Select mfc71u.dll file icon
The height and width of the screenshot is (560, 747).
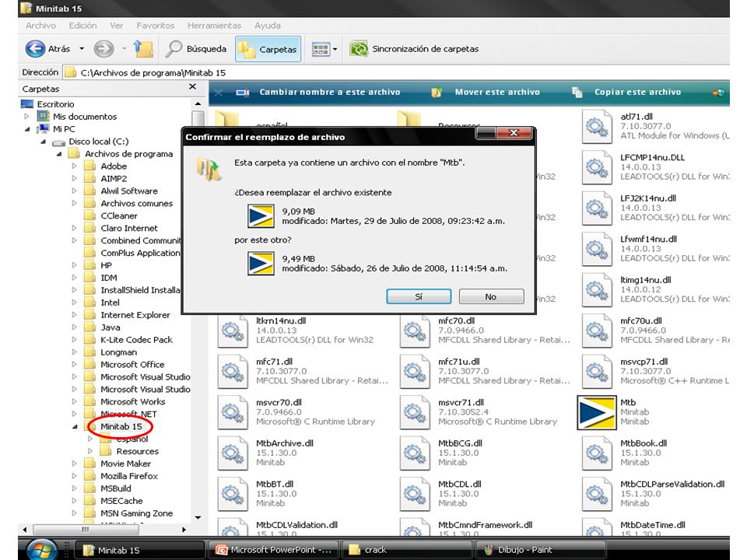(x=415, y=372)
